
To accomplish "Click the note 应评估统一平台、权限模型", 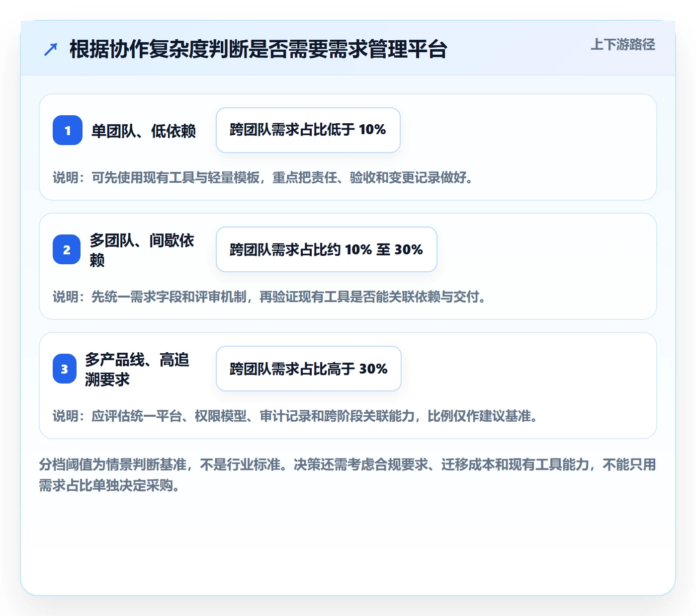I will tap(295, 416).
